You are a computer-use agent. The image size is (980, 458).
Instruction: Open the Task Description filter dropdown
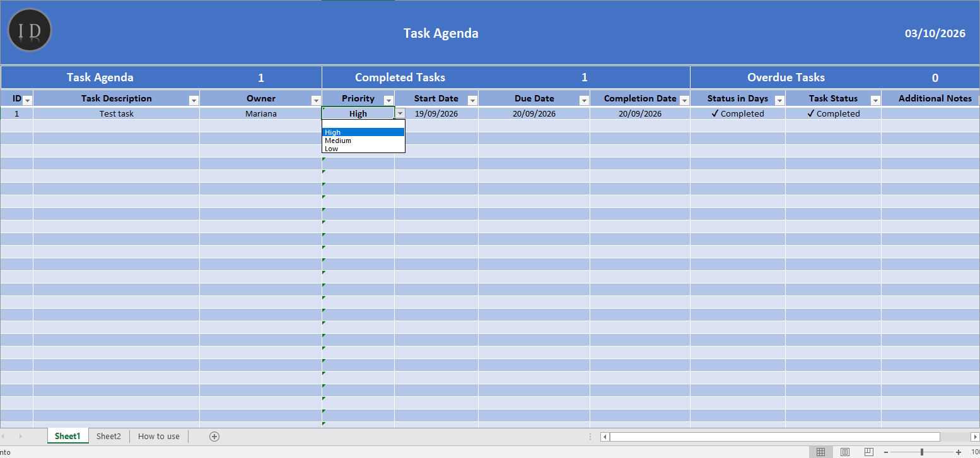point(194,101)
